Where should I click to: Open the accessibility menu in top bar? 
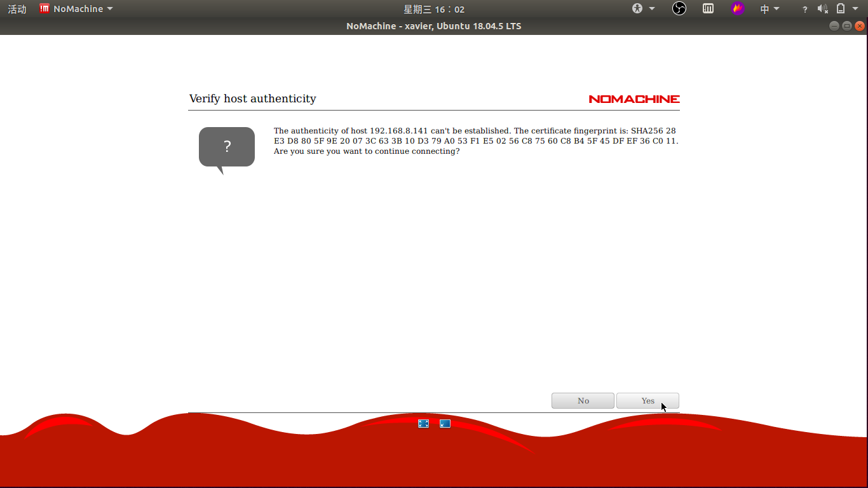click(x=643, y=9)
